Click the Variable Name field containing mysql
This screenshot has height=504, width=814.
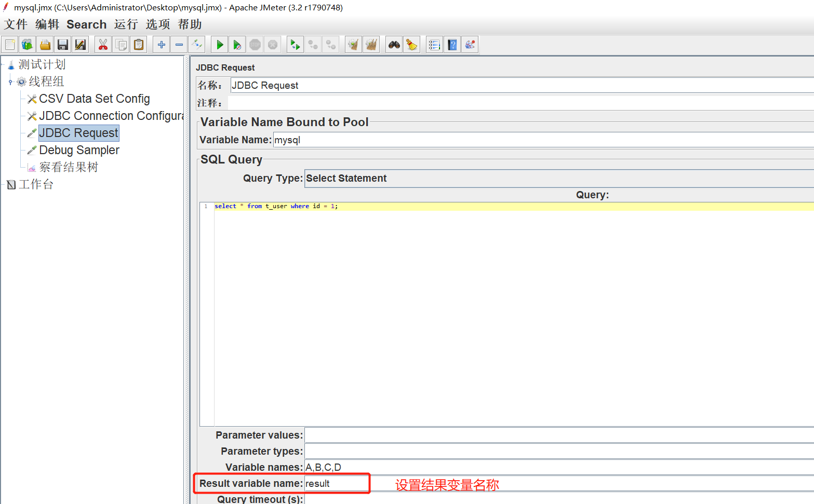click(x=543, y=140)
